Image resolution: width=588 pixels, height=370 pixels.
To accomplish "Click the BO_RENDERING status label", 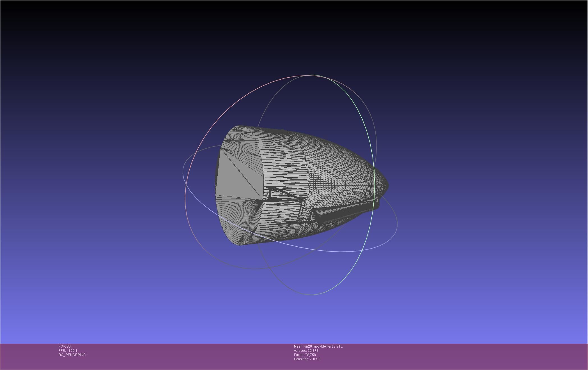I will click(x=72, y=355).
